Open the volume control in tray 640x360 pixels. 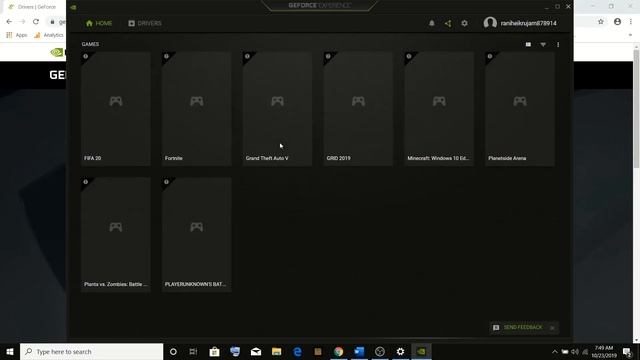tap(575, 352)
